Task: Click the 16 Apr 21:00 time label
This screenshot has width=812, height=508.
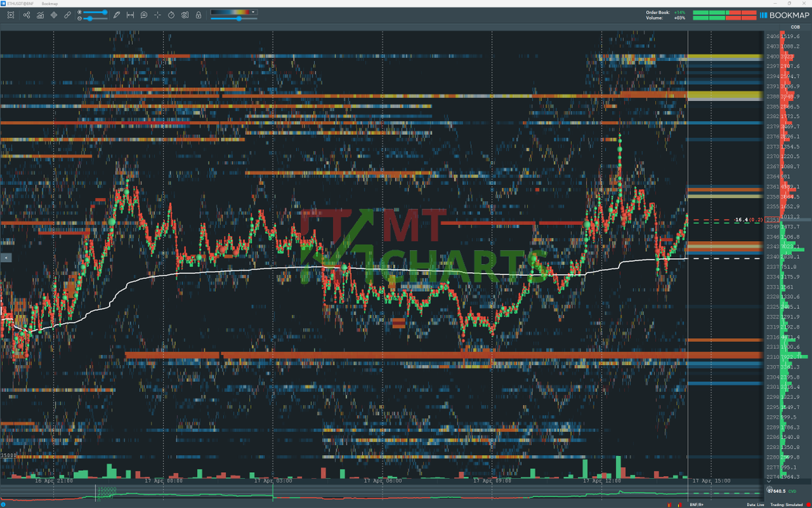Action: 53,481
